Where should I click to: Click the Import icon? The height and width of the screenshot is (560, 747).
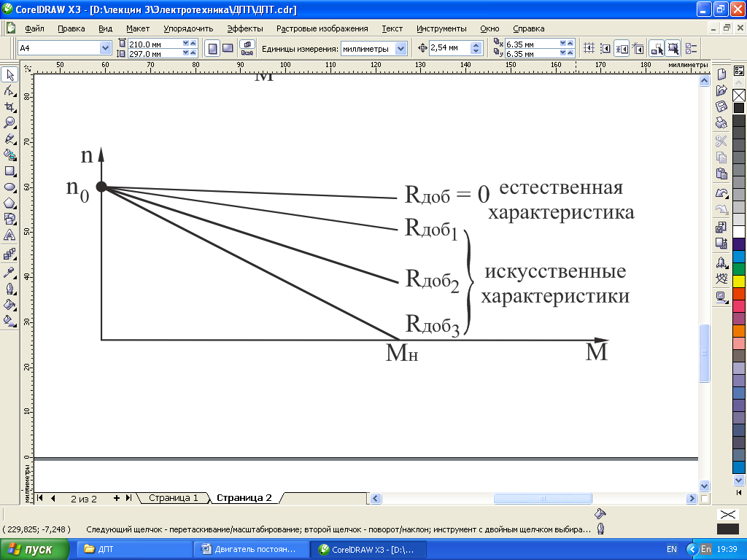[x=721, y=227]
